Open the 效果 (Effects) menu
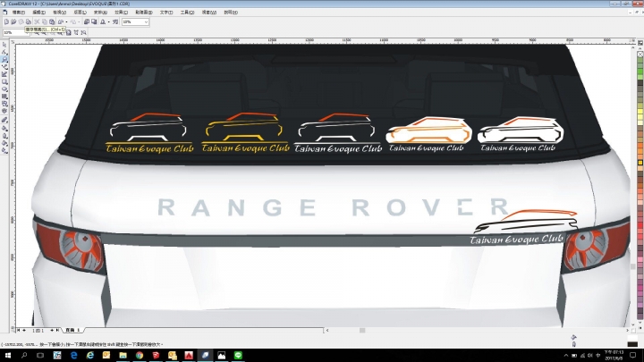 click(x=121, y=13)
